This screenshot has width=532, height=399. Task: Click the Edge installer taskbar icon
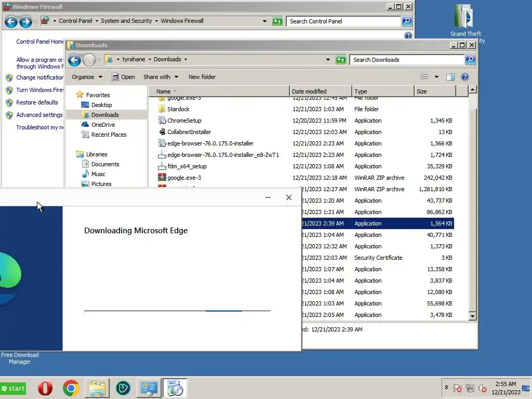175,388
